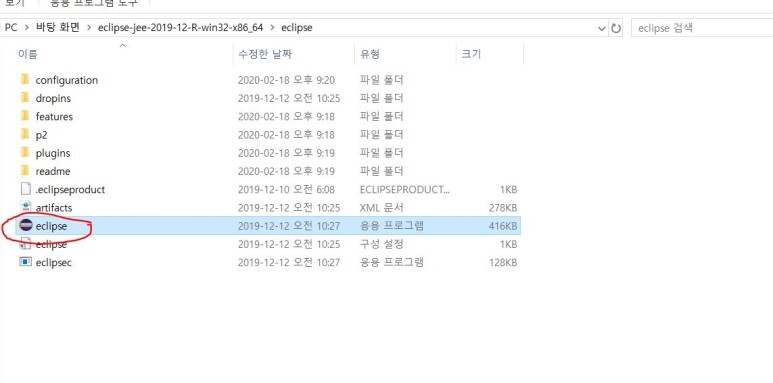The image size is (773, 383).
Task: Click the dropins folder icon
Action: tap(25, 98)
